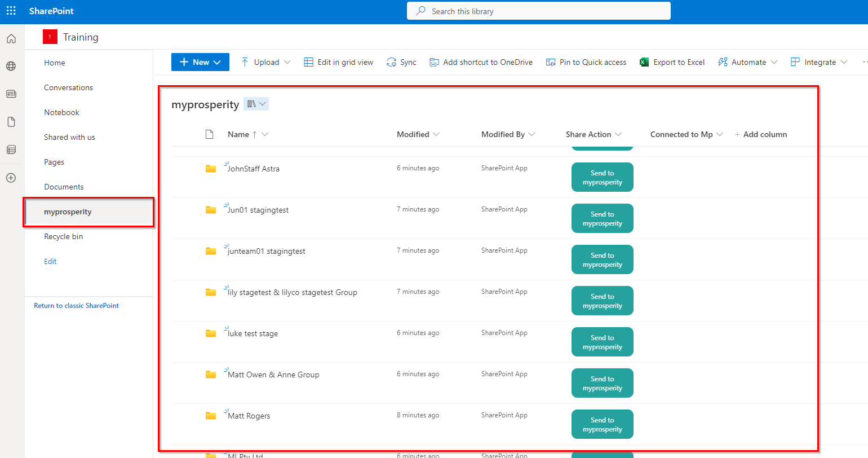Open the Integrate menu

[819, 62]
